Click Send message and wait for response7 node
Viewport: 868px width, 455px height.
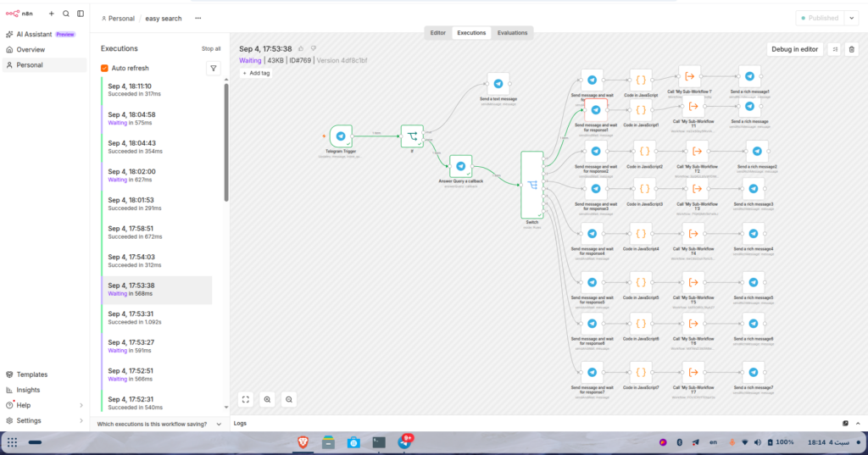[x=592, y=373]
